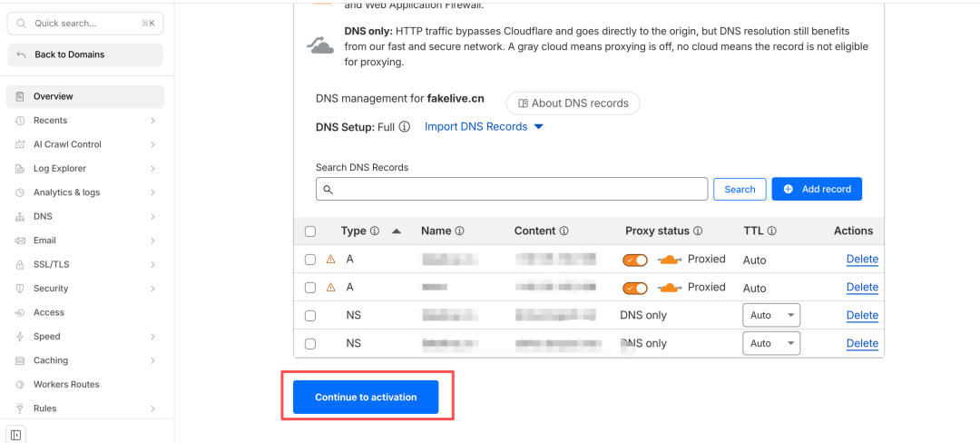Focus the Search DNS Records field
Viewport: 980px width, 443px height.
[512, 190]
